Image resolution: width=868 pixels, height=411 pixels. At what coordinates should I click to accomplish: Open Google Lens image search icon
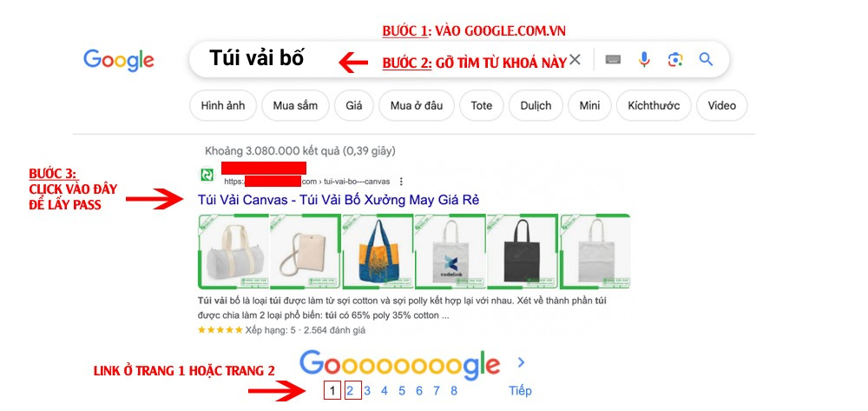coord(674,59)
